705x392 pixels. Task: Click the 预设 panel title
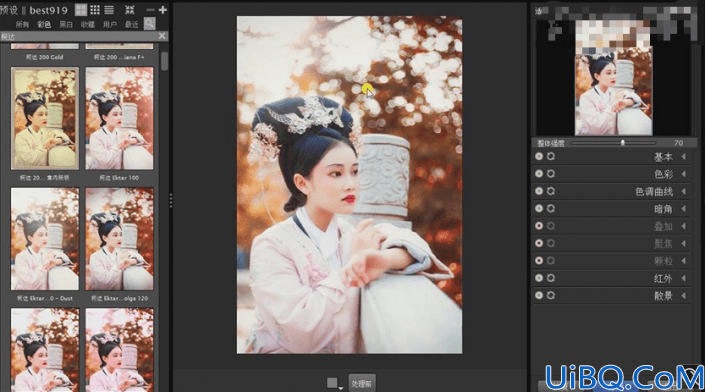tap(9, 10)
